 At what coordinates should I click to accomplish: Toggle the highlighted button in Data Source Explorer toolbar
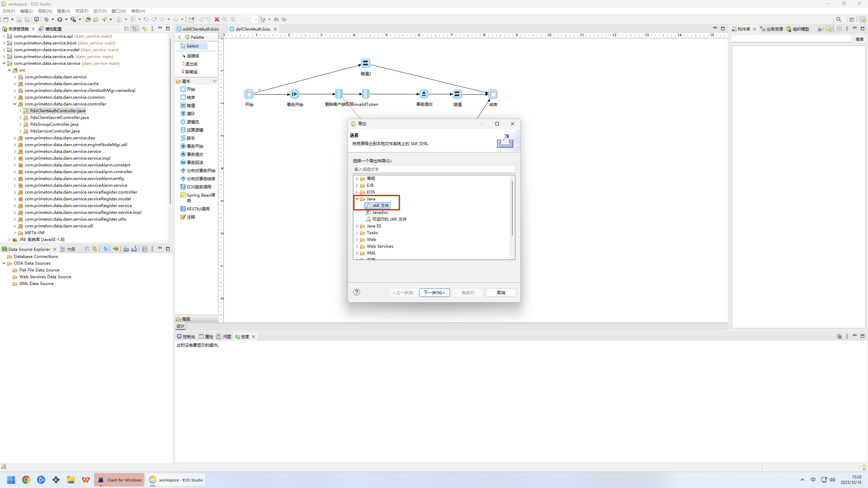tap(105, 249)
